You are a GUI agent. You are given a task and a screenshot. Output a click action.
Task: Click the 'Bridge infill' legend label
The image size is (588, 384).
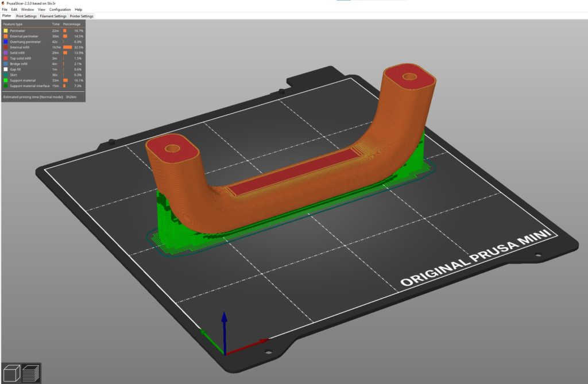pos(19,64)
